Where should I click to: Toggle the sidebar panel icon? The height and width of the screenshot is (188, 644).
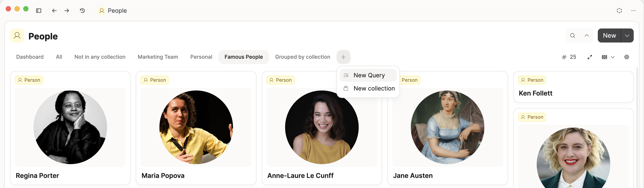(39, 11)
